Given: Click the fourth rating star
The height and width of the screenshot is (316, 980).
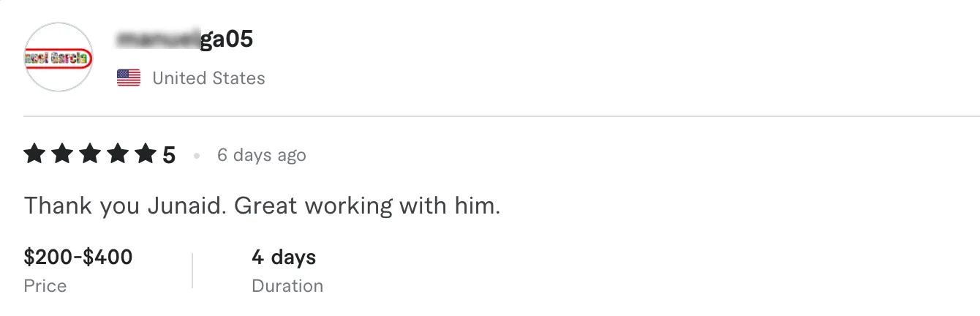Looking at the screenshot, I should 118,154.
